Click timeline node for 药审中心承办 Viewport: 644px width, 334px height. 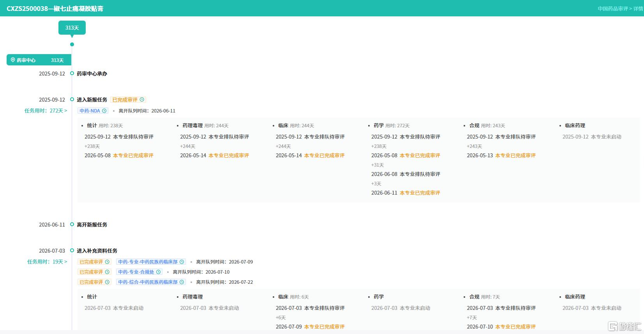(72, 73)
